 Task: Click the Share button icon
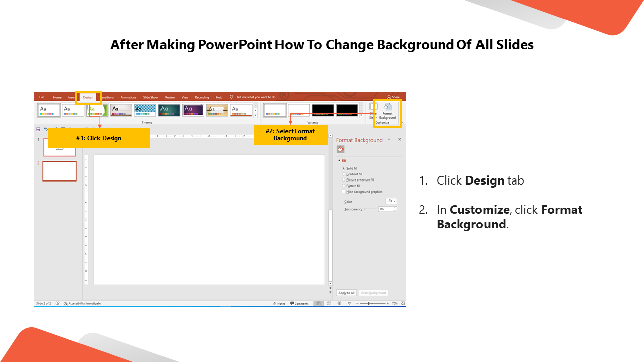point(389,97)
